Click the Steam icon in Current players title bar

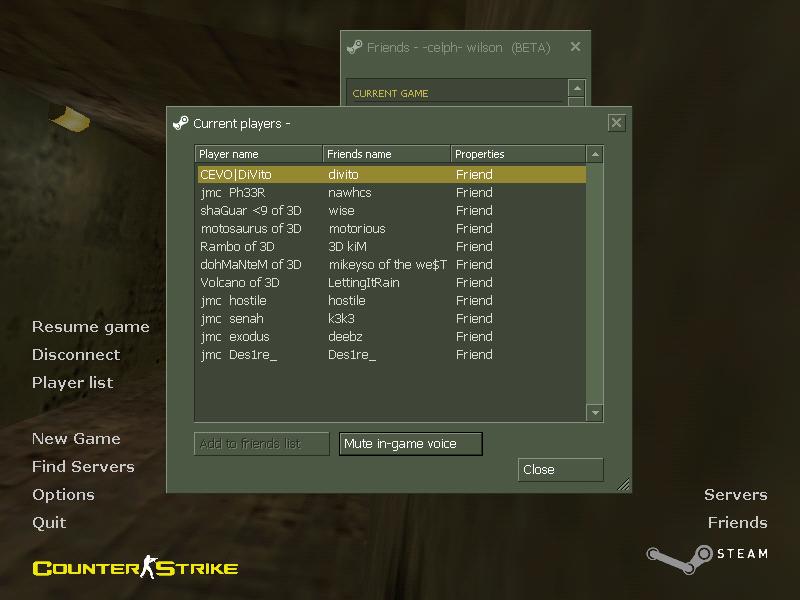(x=181, y=123)
